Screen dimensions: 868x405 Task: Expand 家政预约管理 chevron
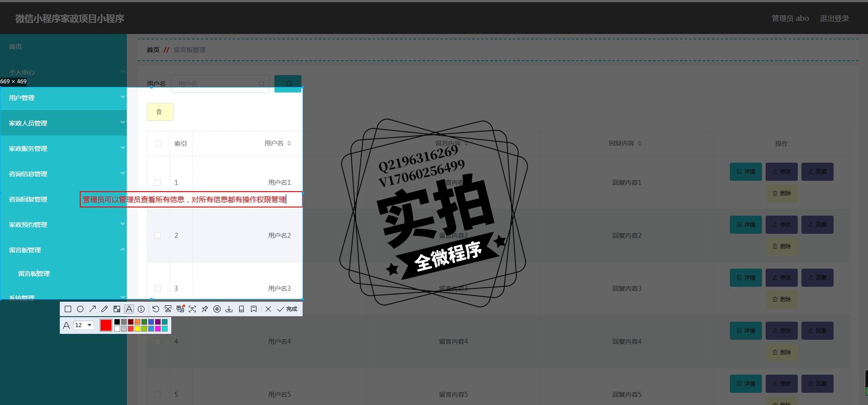tap(122, 224)
